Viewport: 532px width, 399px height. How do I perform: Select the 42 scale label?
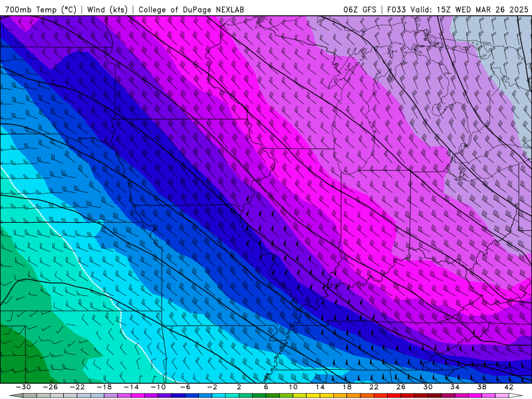point(509,387)
